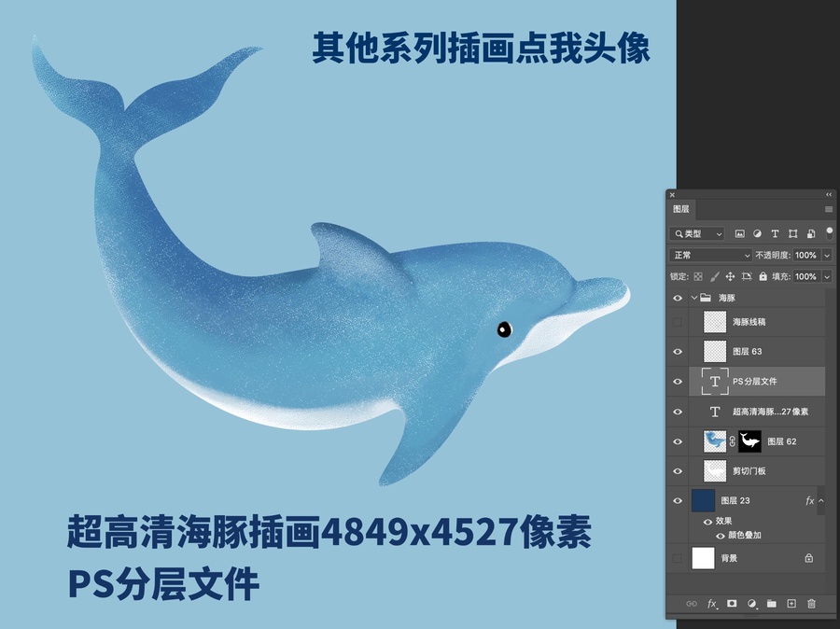Click canvas text 超高清海豚插画4849x4527像素
The height and width of the screenshot is (629, 840).
(329, 532)
